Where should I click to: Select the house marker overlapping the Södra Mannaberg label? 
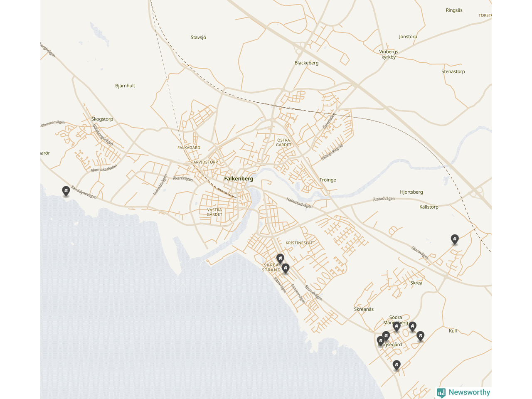point(397,327)
